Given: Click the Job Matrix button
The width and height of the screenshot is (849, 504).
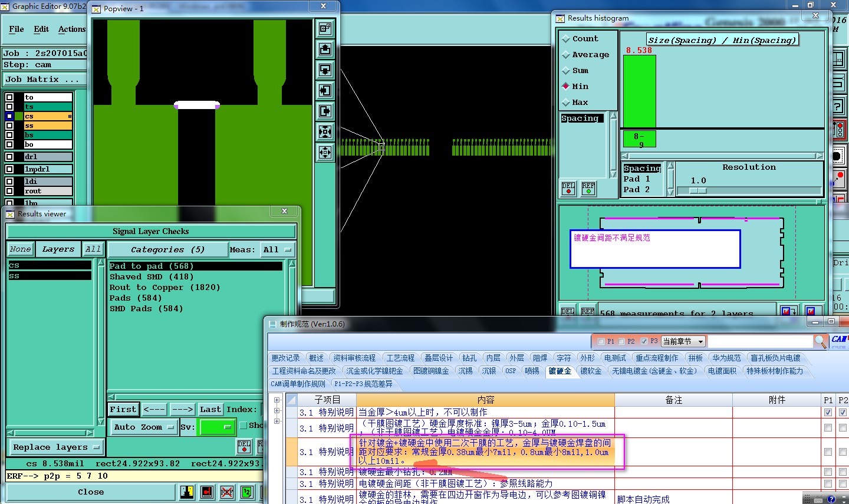Looking at the screenshot, I should (44, 79).
